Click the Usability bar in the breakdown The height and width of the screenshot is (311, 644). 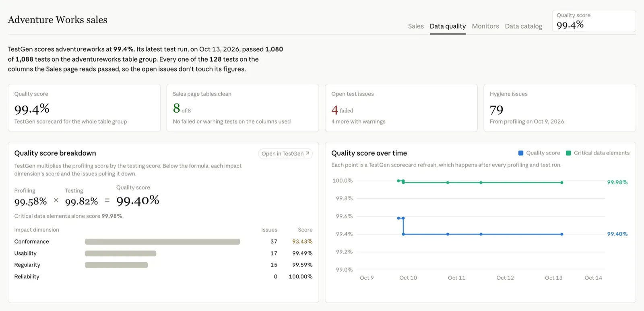click(x=120, y=253)
